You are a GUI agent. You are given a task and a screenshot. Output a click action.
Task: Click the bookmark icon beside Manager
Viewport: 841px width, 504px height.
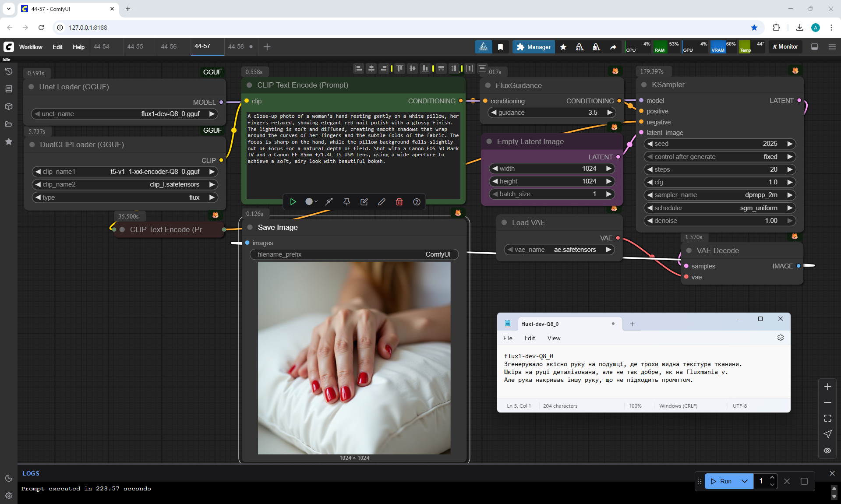click(x=500, y=47)
